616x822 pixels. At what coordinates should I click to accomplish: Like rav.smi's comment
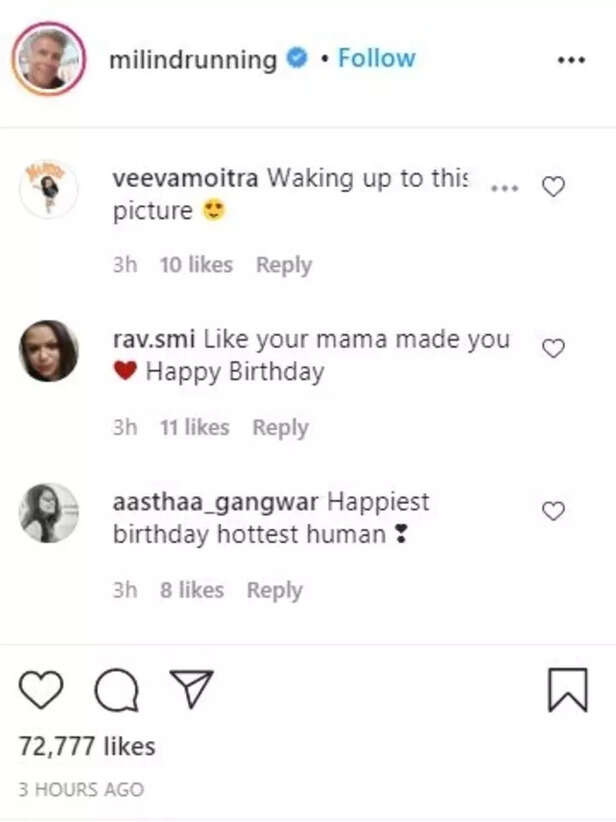click(553, 348)
